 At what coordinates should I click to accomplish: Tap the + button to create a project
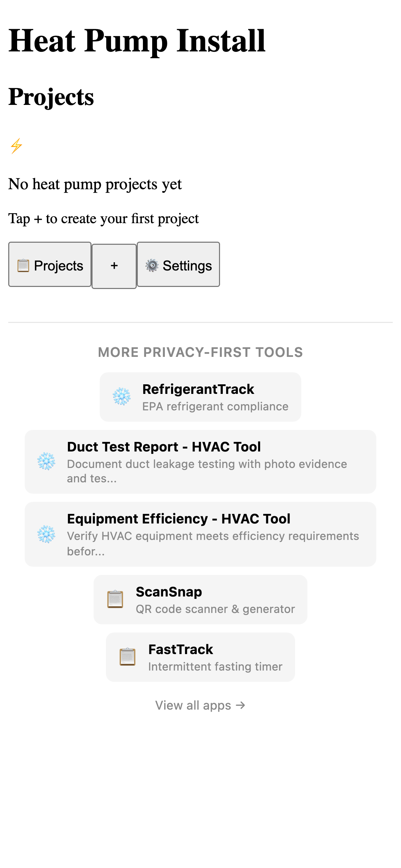tap(114, 265)
